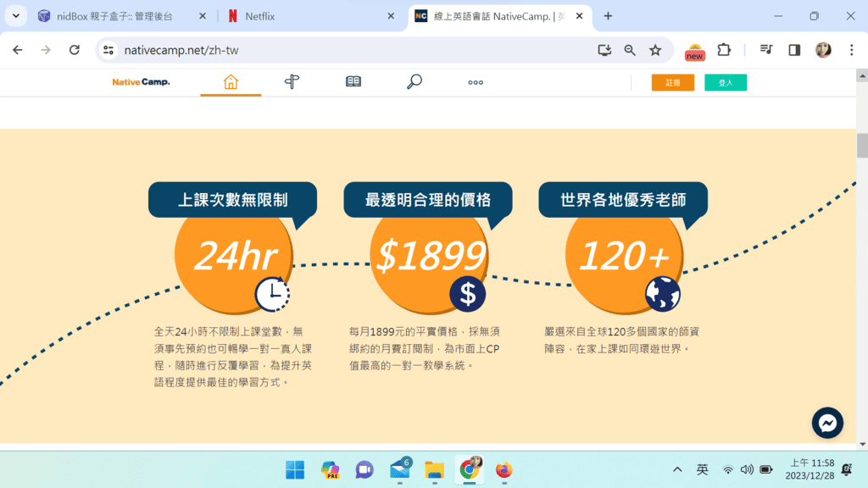Click the 最透明合理的價格 banner
The image size is (868, 488).
tap(428, 200)
